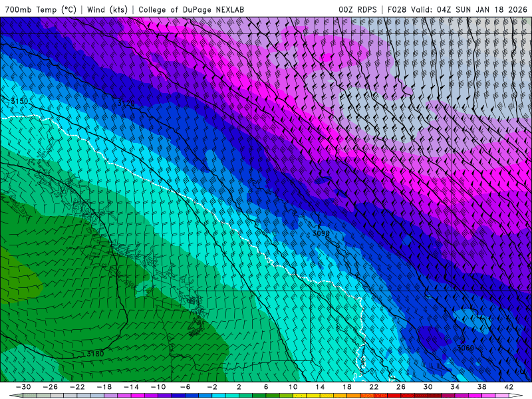
Task: Click the "00Z RDPS" model run label
Action: coord(358,9)
